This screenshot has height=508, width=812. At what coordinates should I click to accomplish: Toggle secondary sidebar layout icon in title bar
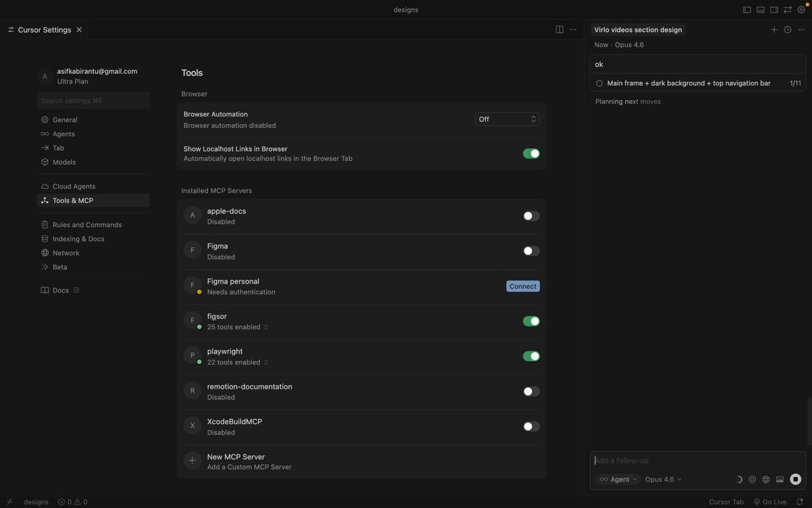(x=774, y=10)
